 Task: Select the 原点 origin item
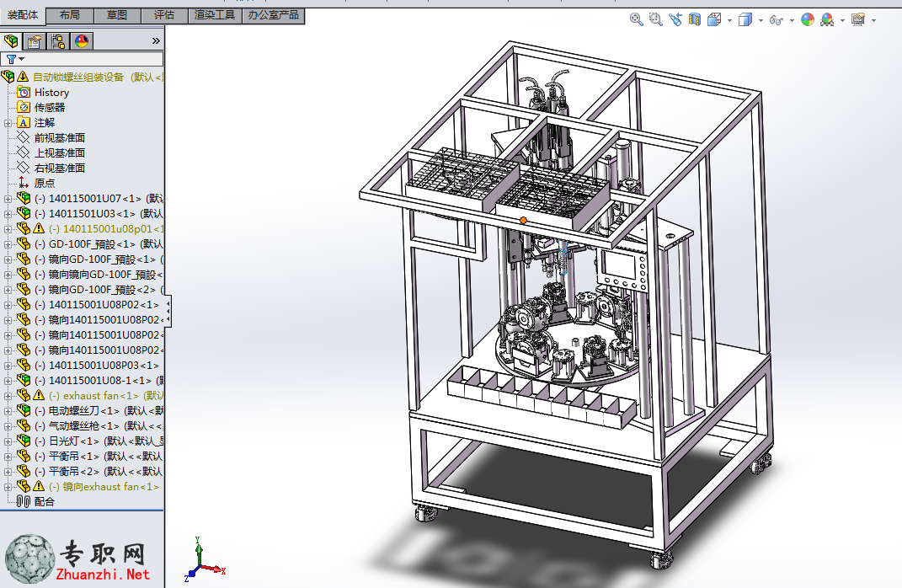45,184
